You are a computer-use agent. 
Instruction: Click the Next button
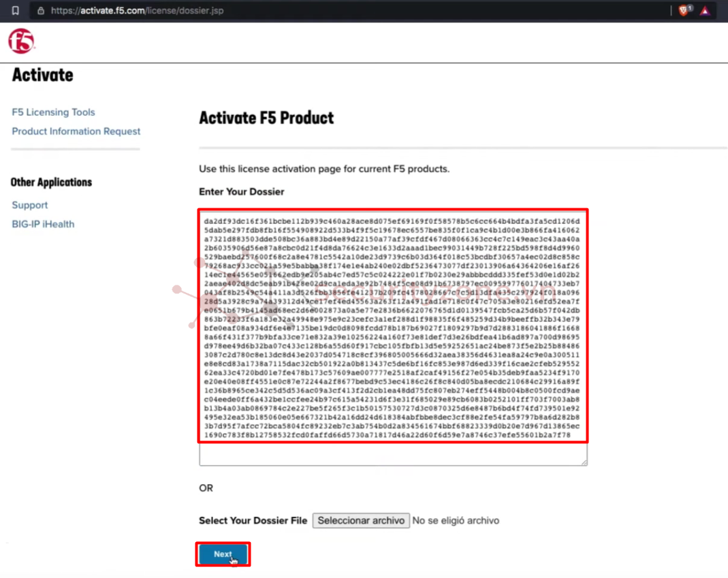pyautogui.click(x=223, y=554)
